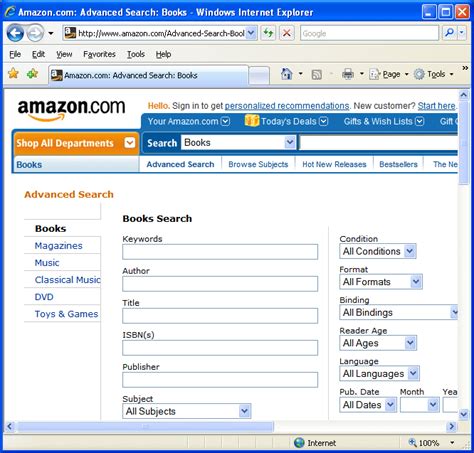Open Hot New Releases
This screenshot has height=453, width=474.
click(334, 164)
